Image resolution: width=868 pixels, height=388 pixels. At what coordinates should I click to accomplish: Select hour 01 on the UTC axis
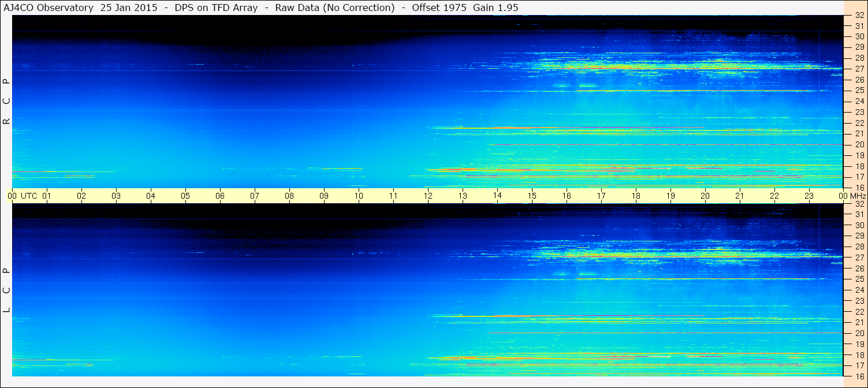[x=47, y=196]
